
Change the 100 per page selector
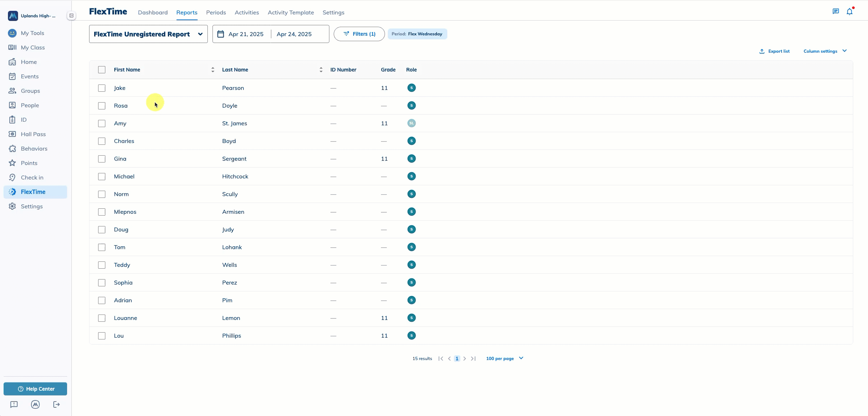pyautogui.click(x=504, y=359)
